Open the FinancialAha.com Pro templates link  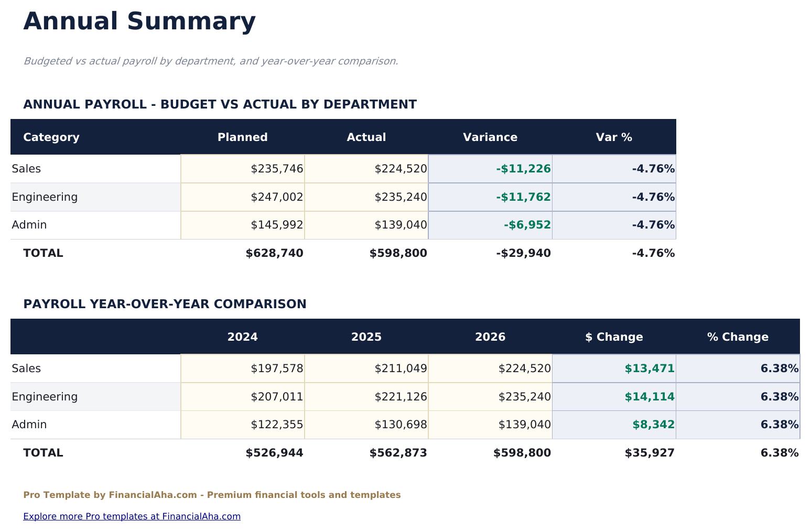pyautogui.click(x=132, y=516)
